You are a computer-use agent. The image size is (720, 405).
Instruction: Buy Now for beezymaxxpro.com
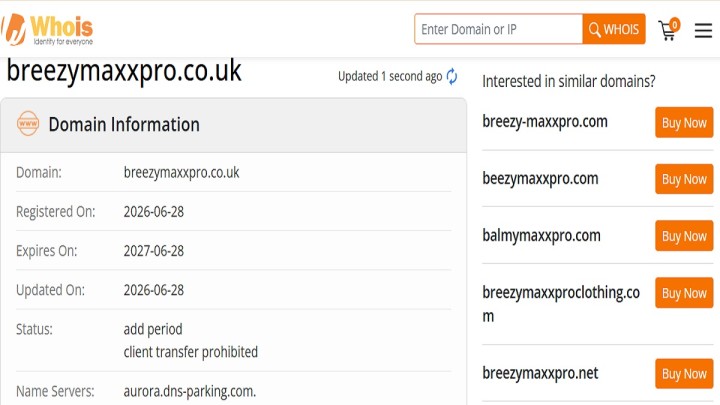tap(684, 179)
